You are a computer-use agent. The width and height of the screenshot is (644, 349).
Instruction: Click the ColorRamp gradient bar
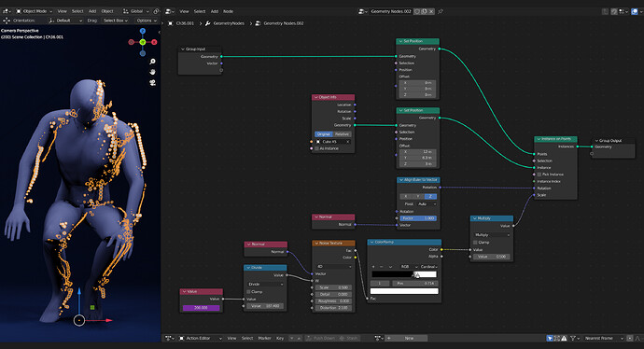tap(404, 274)
